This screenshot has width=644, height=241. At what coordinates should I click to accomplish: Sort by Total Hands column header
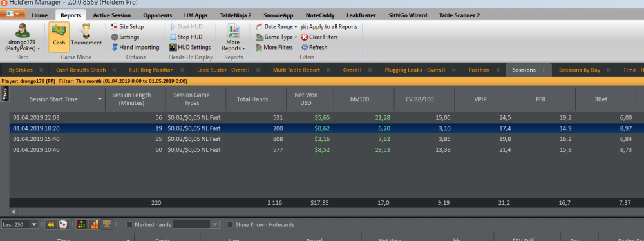256,99
